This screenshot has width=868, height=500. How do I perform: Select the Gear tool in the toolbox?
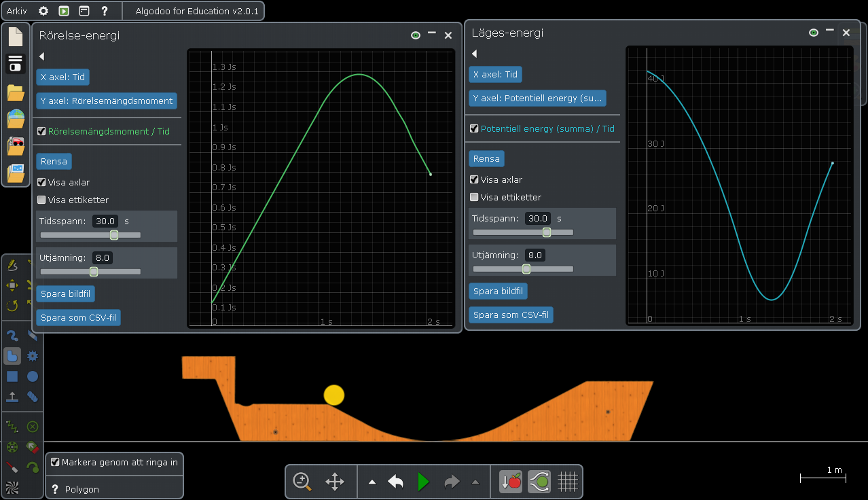tap(32, 356)
